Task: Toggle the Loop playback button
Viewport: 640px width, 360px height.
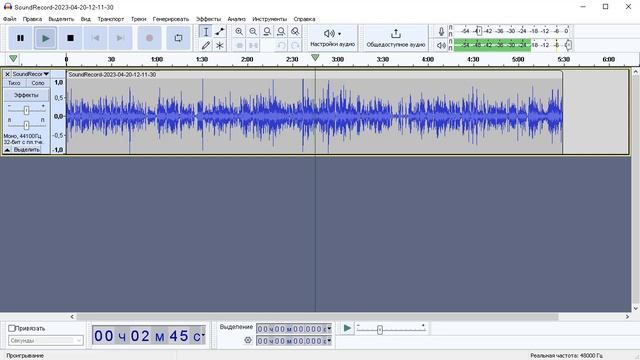Action: click(x=178, y=38)
